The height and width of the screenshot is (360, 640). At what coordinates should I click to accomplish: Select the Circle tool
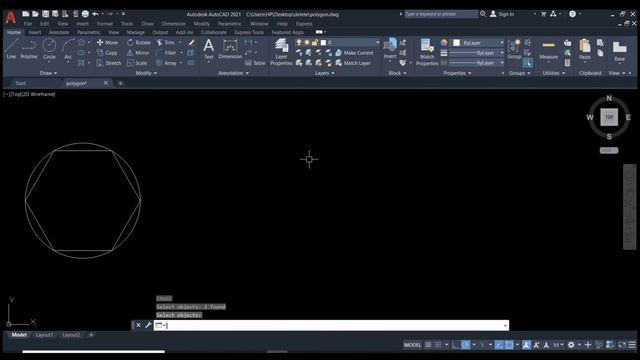tap(49, 49)
